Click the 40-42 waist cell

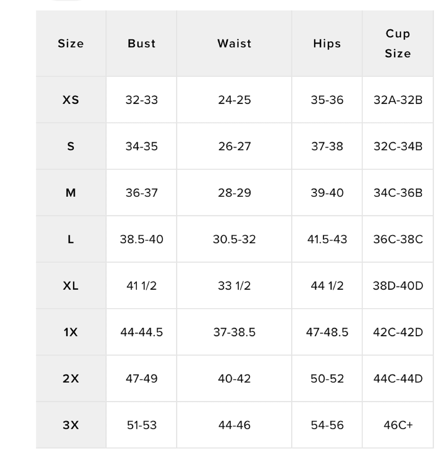(234, 379)
